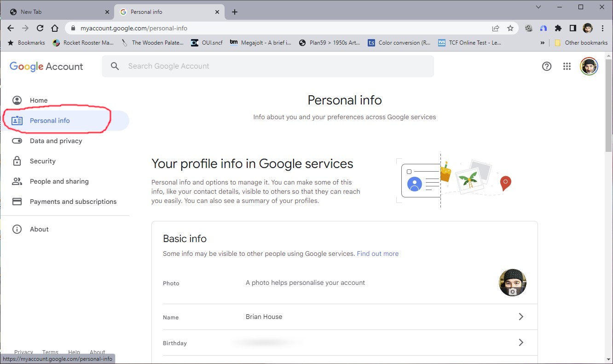The height and width of the screenshot is (364, 613).
Task: Expand the Birthday row arrow
Action: [x=521, y=342]
